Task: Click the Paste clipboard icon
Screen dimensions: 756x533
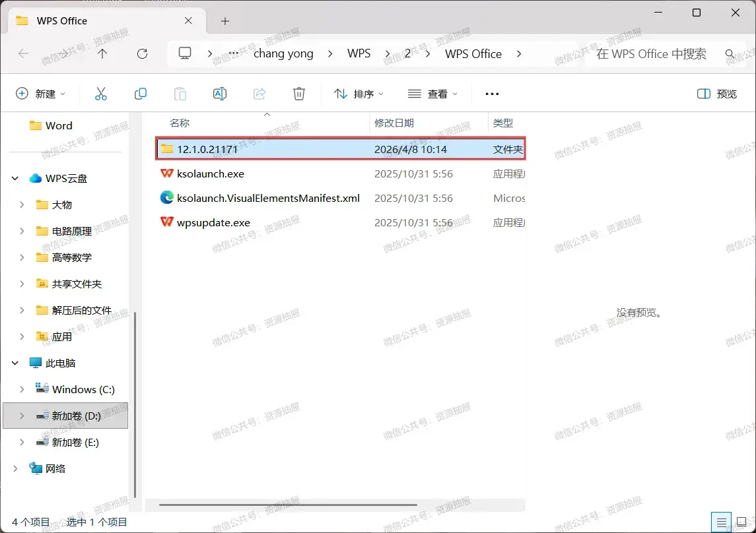Action: (180, 94)
